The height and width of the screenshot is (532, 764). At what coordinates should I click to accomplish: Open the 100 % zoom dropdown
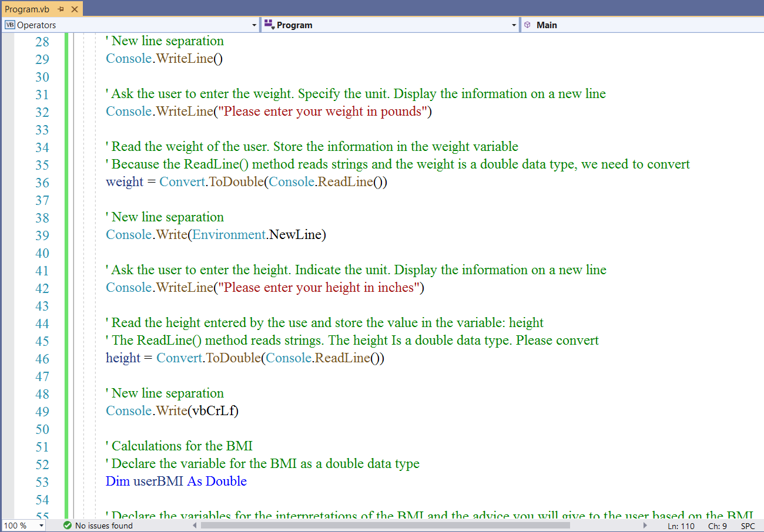click(x=41, y=526)
